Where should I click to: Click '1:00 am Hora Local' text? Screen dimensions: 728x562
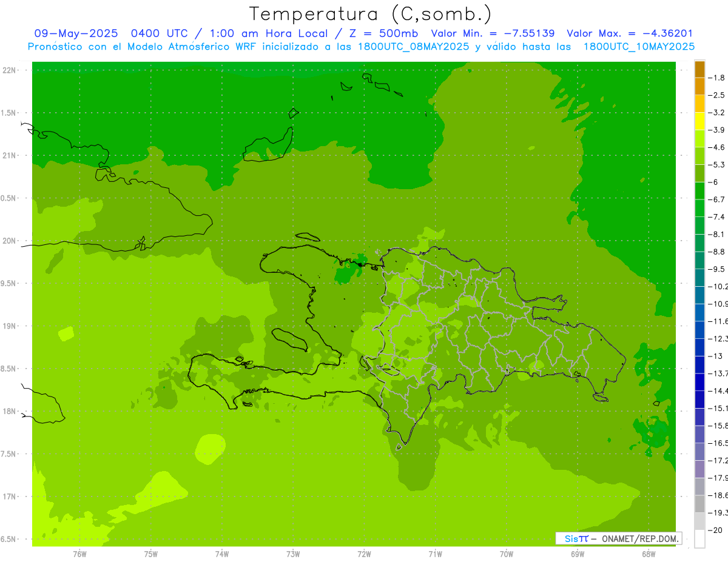click(268, 33)
